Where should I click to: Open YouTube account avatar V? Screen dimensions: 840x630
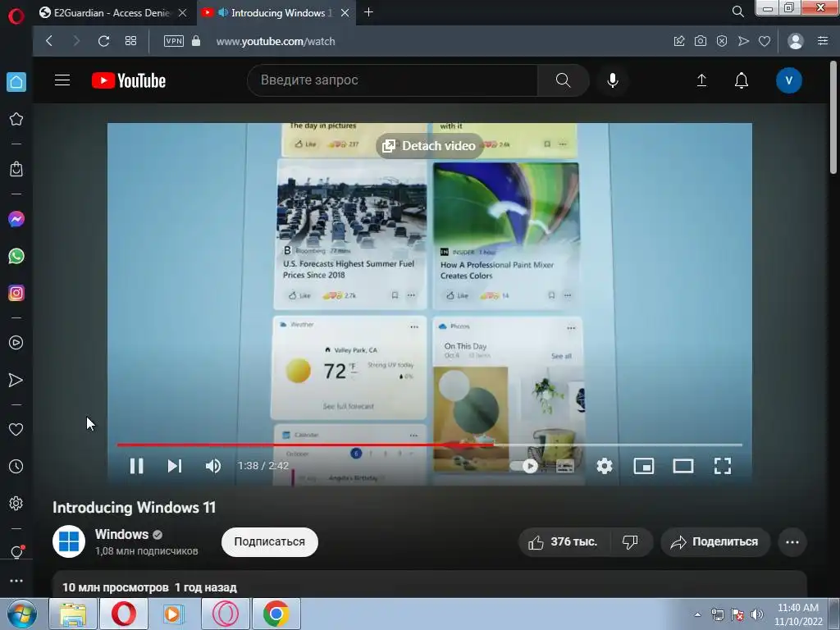tap(788, 80)
